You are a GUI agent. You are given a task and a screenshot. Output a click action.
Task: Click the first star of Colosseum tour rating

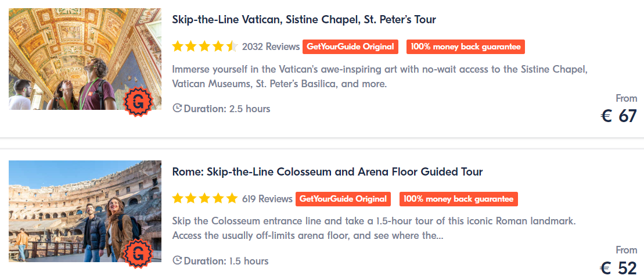point(178,198)
